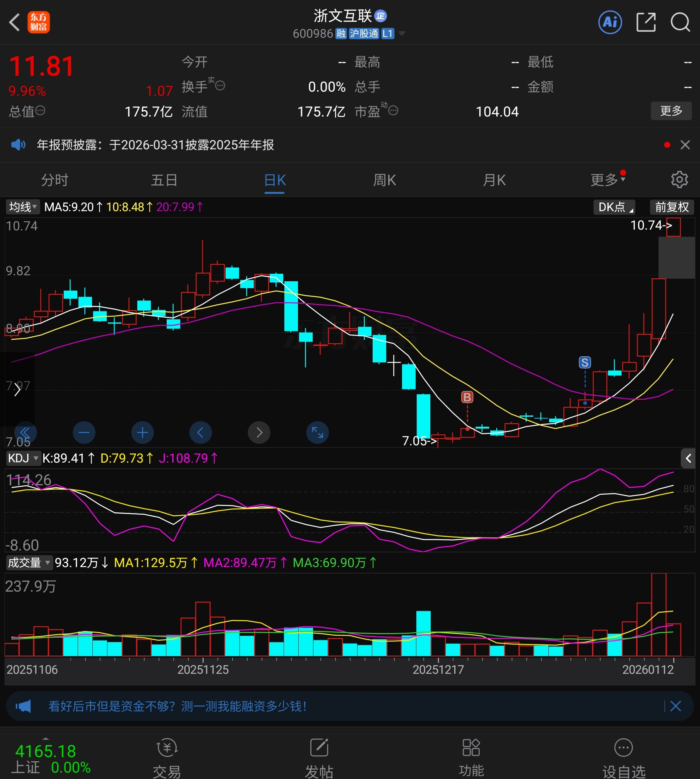Jump to earliest data with double-left arrows
This screenshot has width=700, height=779.
25,432
